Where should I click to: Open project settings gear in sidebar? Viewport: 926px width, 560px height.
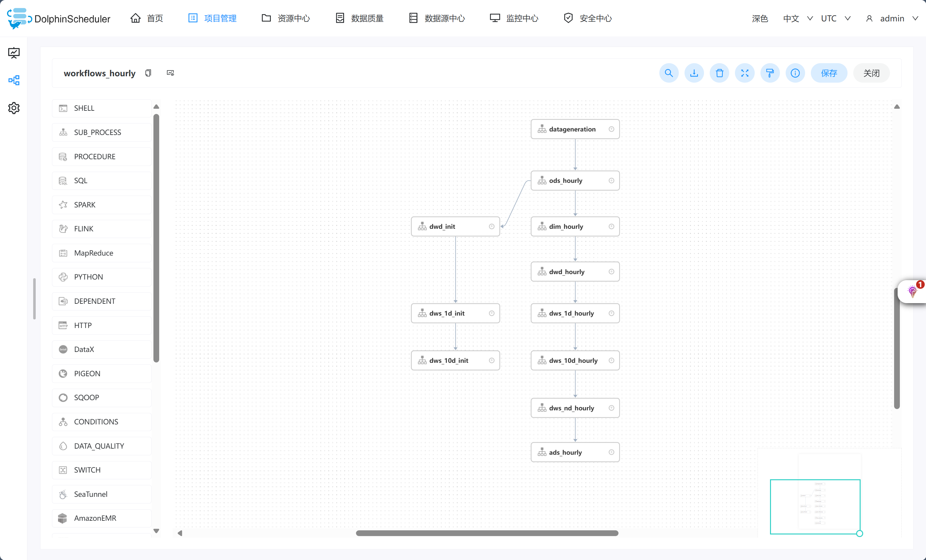[14, 108]
